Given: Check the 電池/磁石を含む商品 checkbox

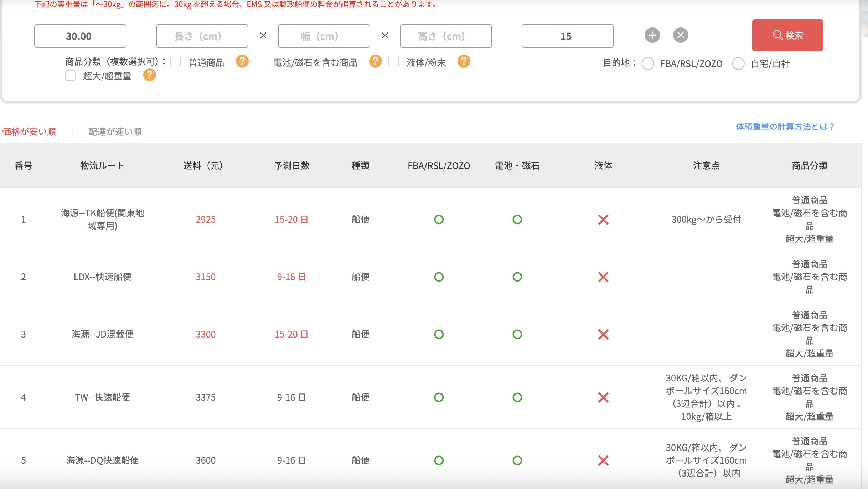Looking at the screenshot, I should tap(260, 62).
